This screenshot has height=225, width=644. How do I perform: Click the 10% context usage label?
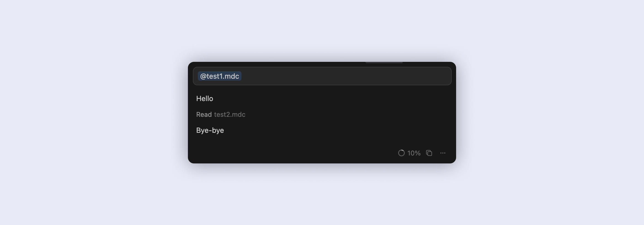(x=414, y=153)
